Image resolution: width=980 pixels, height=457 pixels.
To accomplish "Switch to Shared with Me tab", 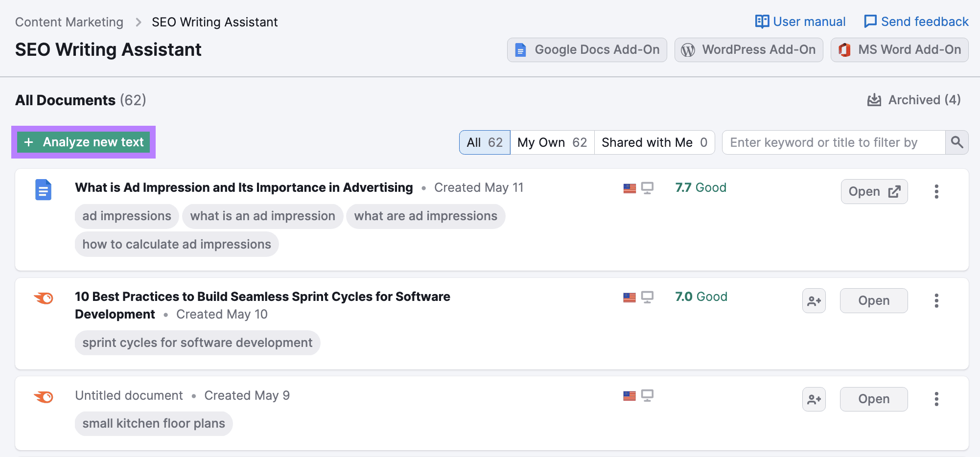I will (654, 142).
